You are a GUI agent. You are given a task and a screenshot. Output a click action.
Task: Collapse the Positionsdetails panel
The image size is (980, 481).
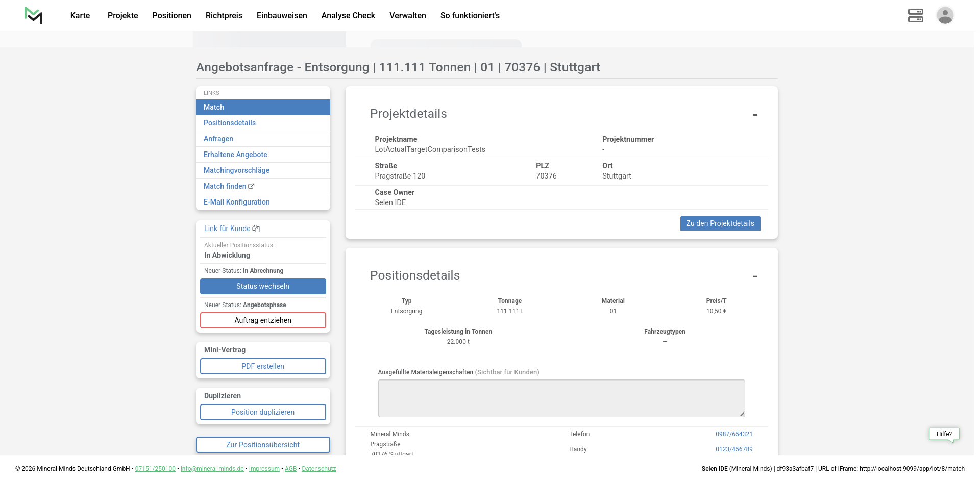pyautogui.click(x=755, y=276)
